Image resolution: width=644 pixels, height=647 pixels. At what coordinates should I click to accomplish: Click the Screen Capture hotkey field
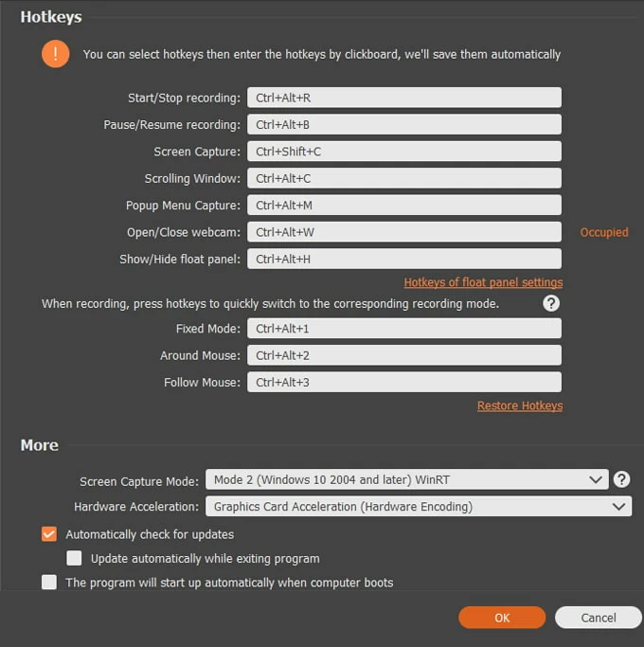403,152
